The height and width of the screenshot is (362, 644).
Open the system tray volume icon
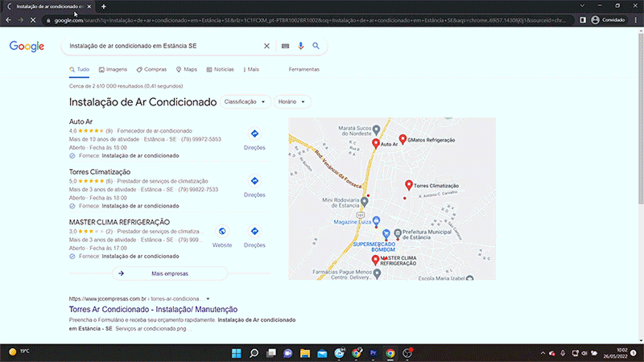tap(584, 353)
